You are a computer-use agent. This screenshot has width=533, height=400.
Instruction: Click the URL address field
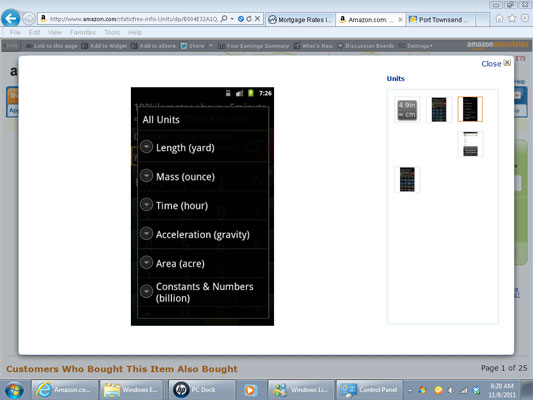coord(134,19)
